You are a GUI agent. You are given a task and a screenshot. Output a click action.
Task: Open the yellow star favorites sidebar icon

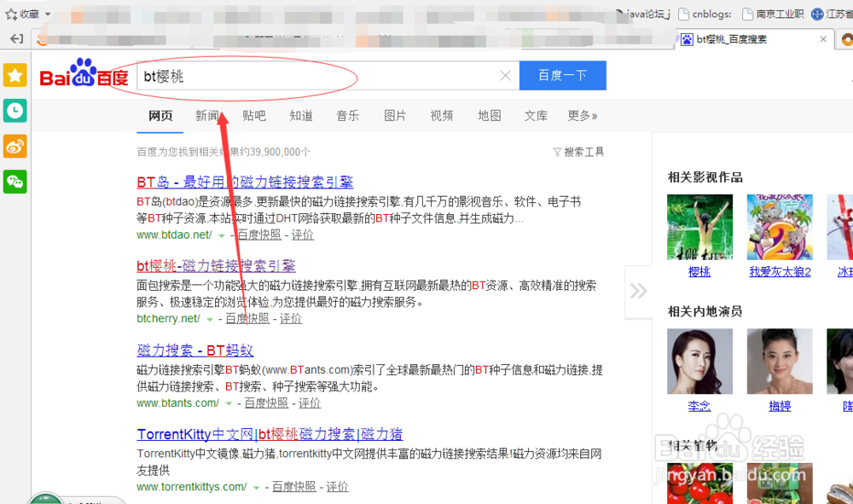[15, 75]
